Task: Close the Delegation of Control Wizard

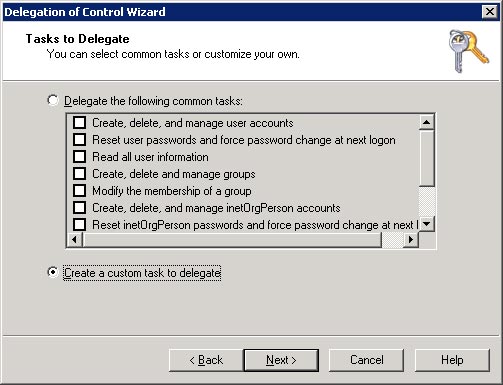Action: click(x=489, y=12)
